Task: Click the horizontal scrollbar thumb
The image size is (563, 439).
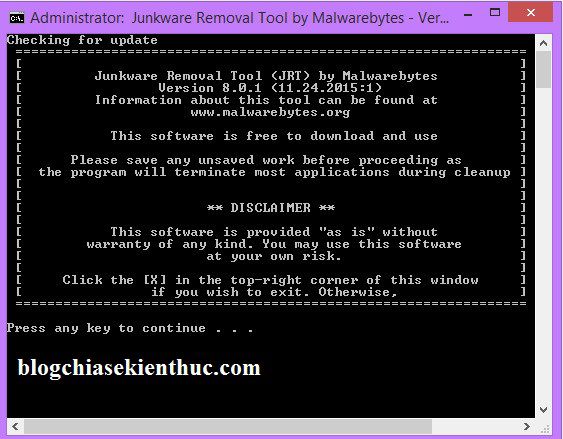Action: coord(228,426)
